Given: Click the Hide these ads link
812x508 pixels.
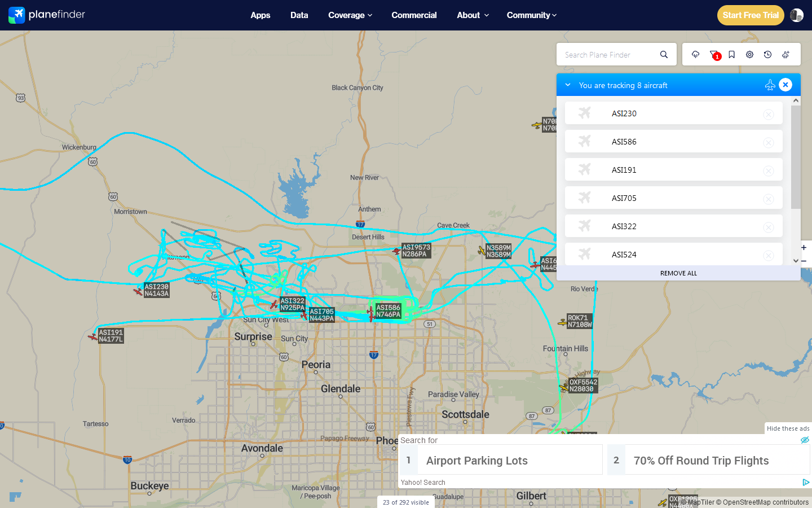Looking at the screenshot, I should (x=788, y=428).
